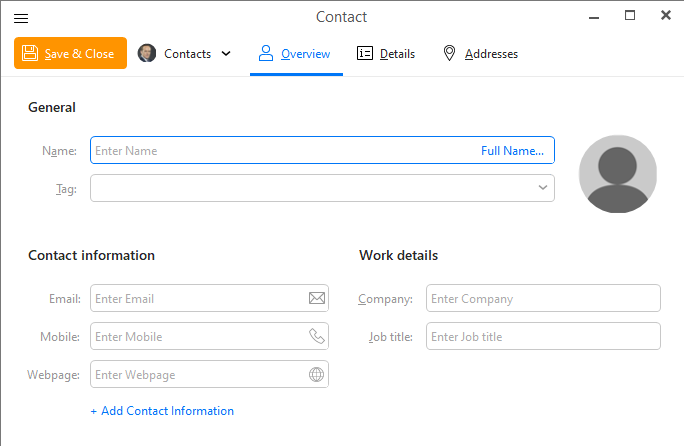The width and height of the screenshot is (684, 446).
Task: Open the hamburger menu icon
Action: [x=21, y=18]
